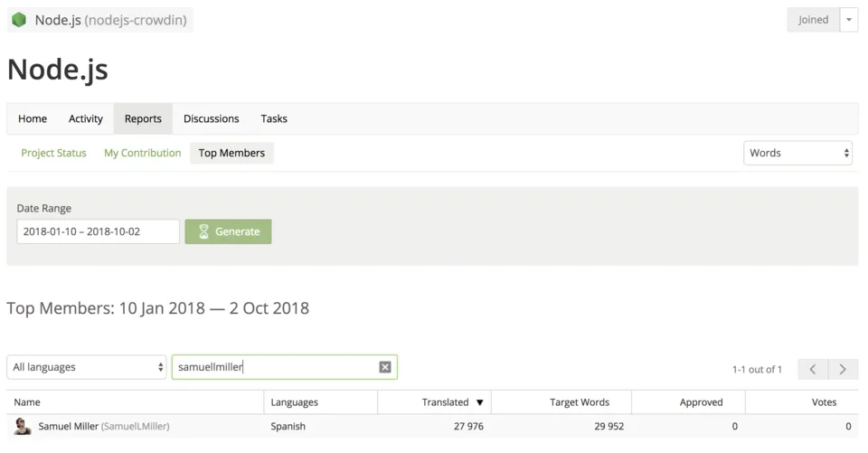Click the green Node.js hexagon logo
The image size is (868, 453).
point(19,20)
